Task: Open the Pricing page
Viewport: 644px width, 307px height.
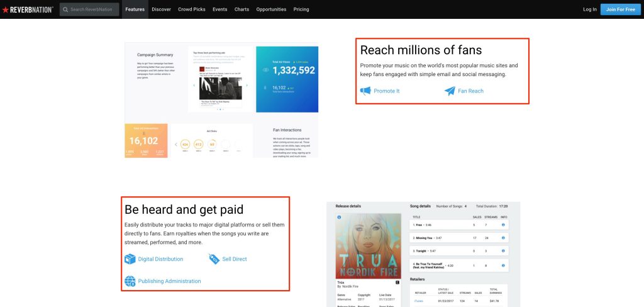Action: [x=301, y=9]
